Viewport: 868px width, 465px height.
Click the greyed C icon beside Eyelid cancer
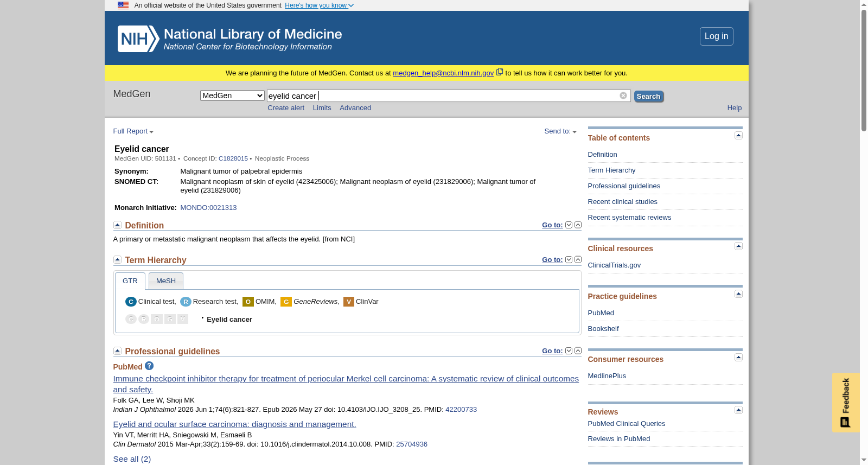point(131,319)
